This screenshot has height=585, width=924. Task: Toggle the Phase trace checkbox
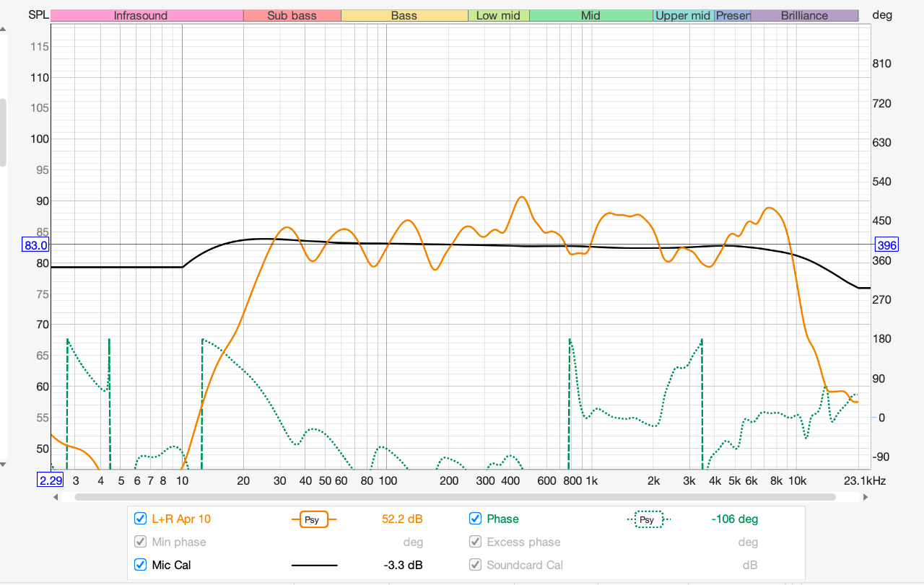coord(475,519)
